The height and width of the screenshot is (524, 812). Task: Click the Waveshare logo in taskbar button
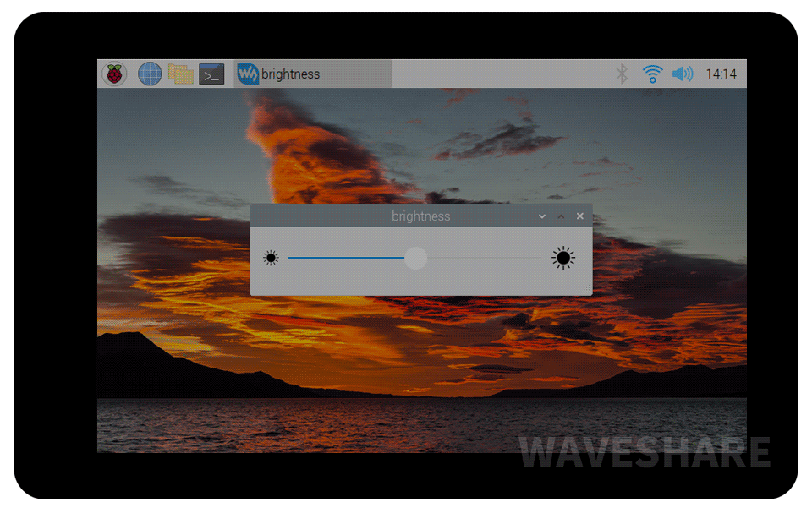click(x=248, y=74)
